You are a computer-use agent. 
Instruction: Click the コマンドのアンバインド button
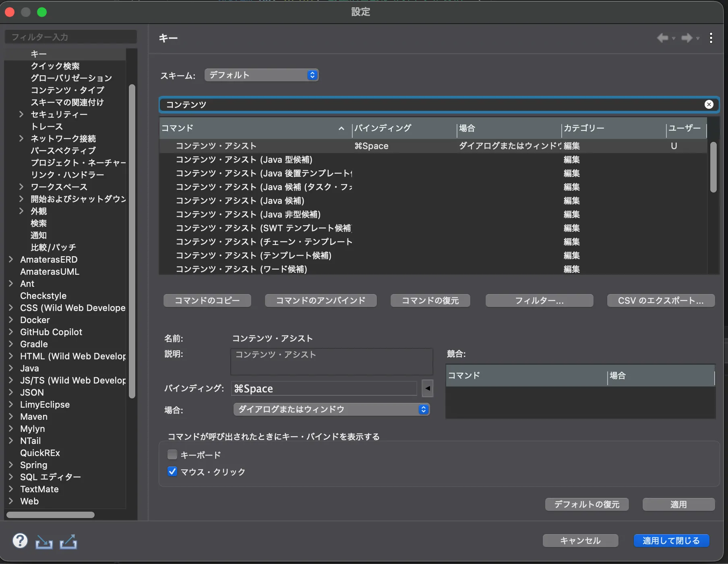[321, 301]
